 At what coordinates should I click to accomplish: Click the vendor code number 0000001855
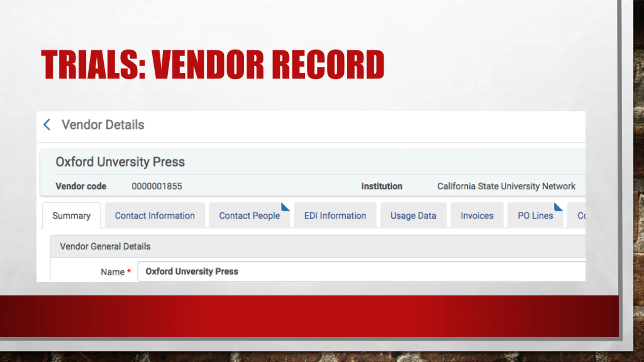(157, 186)
